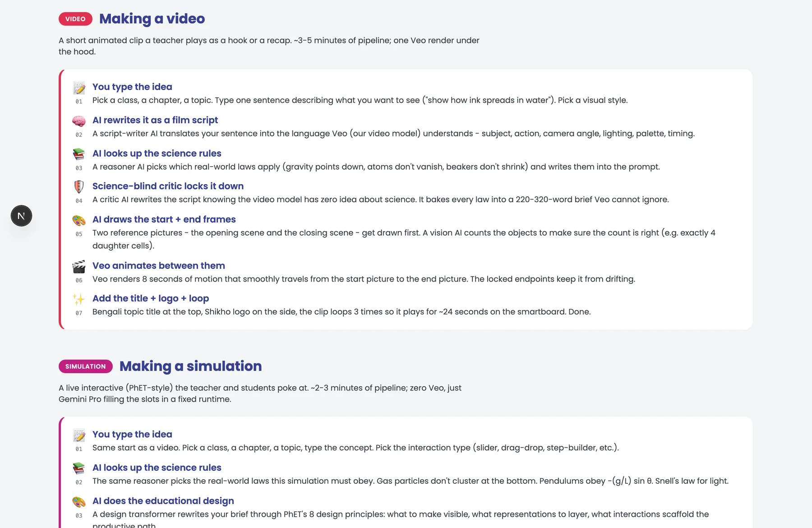Click the text 'A critic AI rewrites the script'
812x528 pixels.
(x=381, y=199)
